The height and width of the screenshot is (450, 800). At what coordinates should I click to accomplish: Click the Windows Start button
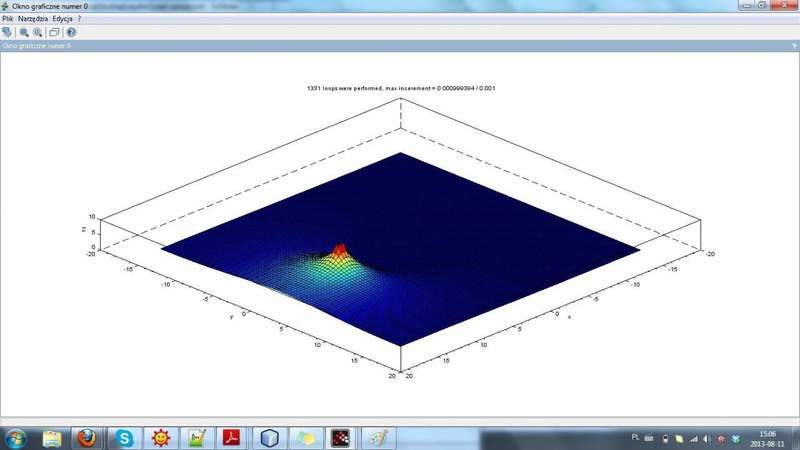click(x=16, y=437)
